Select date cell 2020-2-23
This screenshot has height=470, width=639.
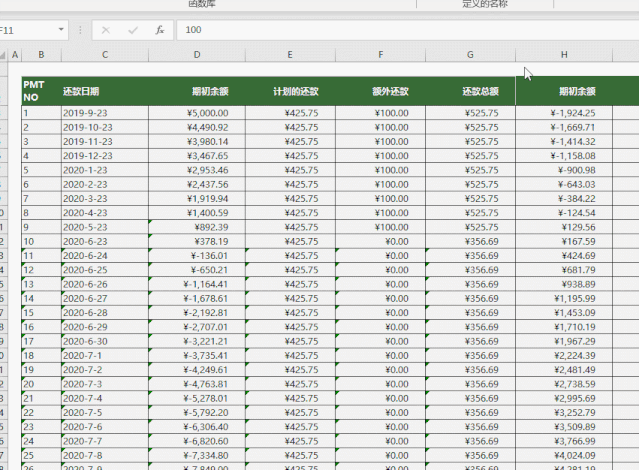(x=105, y=184)
